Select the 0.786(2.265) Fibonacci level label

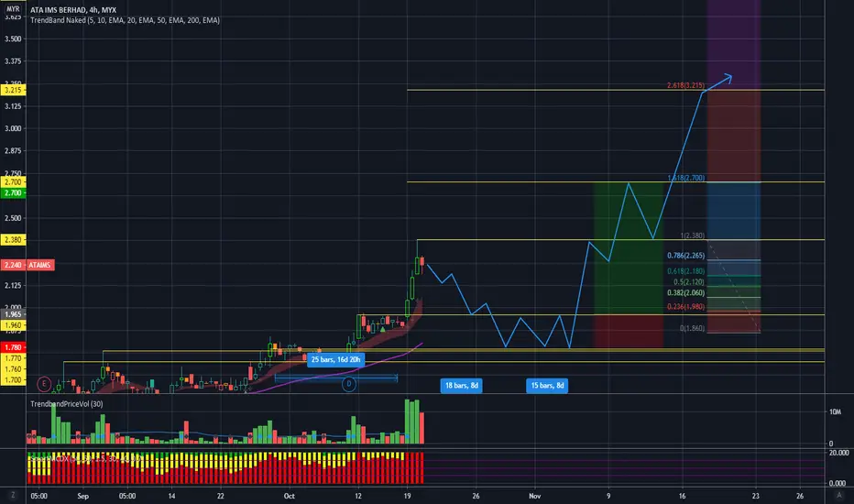(x=685, y=256)
